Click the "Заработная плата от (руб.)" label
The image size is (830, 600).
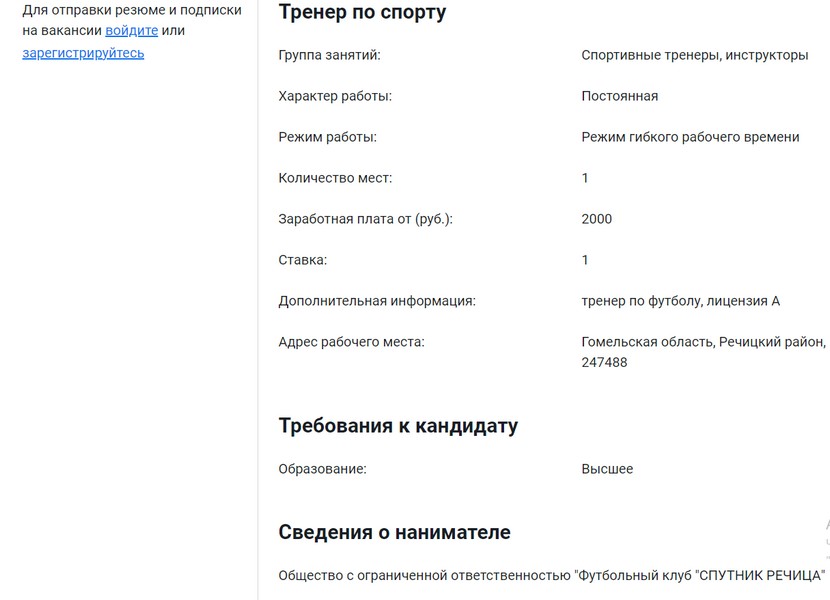365,219
